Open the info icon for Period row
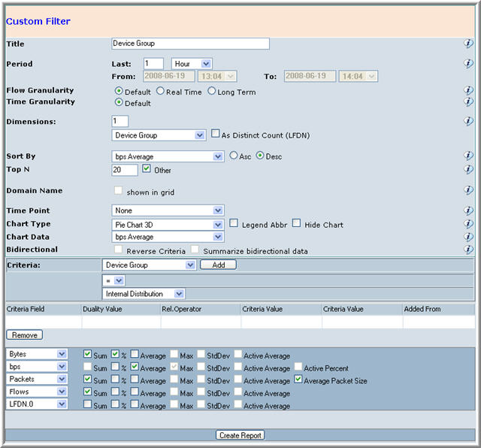This screenshot has width=481, height=448. coord(468,64)
